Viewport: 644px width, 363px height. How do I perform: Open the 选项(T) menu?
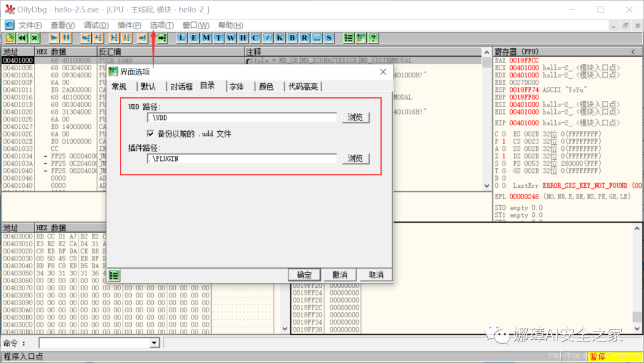tap(162, 25)
